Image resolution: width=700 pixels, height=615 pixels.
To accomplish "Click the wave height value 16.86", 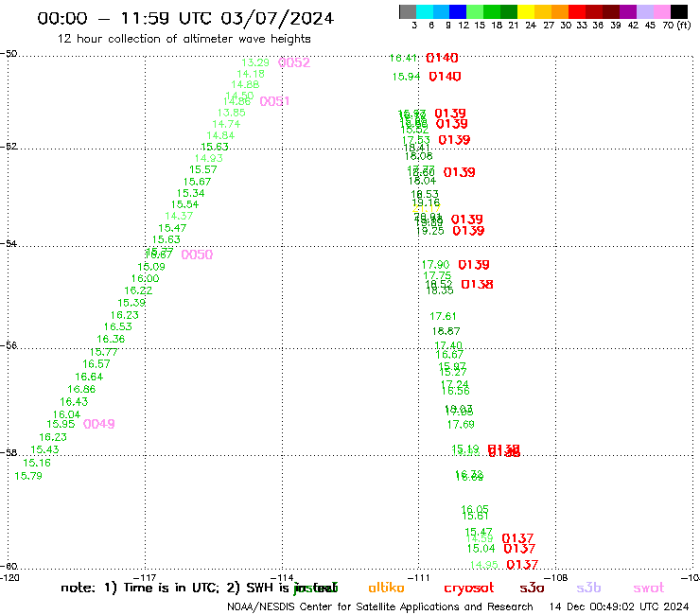I will (x=81, y=389).
